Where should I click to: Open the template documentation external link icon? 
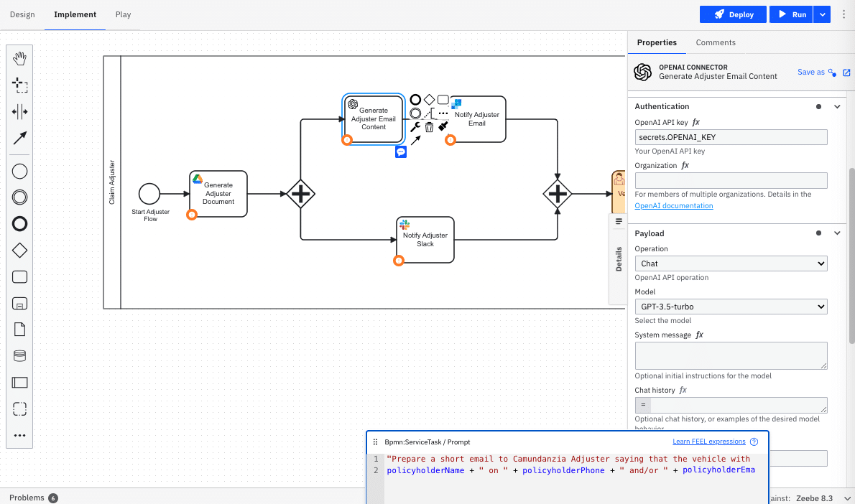pos(846,73)
